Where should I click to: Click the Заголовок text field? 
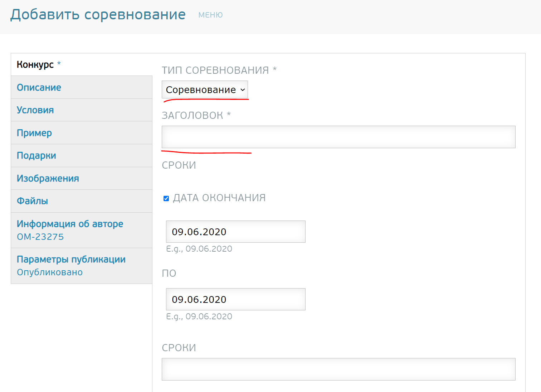click(x=338, y=137)
